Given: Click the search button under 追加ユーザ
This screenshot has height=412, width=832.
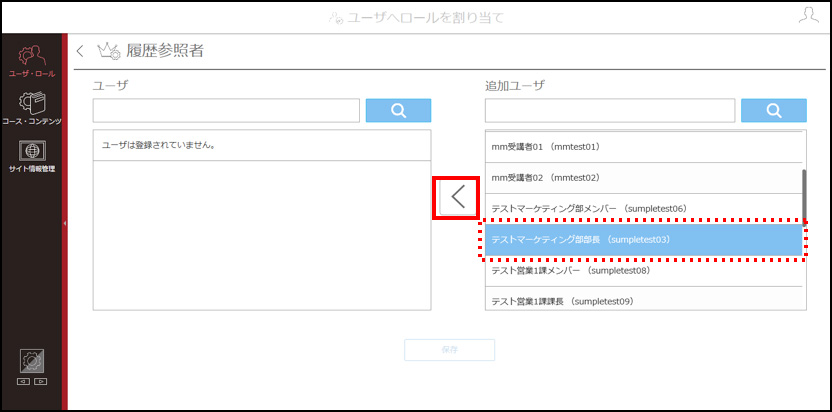Looking at the screenshot, I should click(x=774, y=110).
